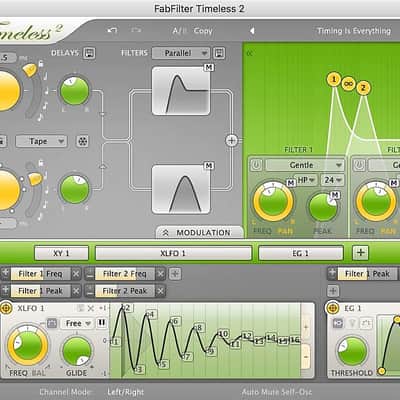Viewport: 400px width, 400px height.
Task: Remove the XLFO Filter 1 Freq slot
Action: coord(76,274)
